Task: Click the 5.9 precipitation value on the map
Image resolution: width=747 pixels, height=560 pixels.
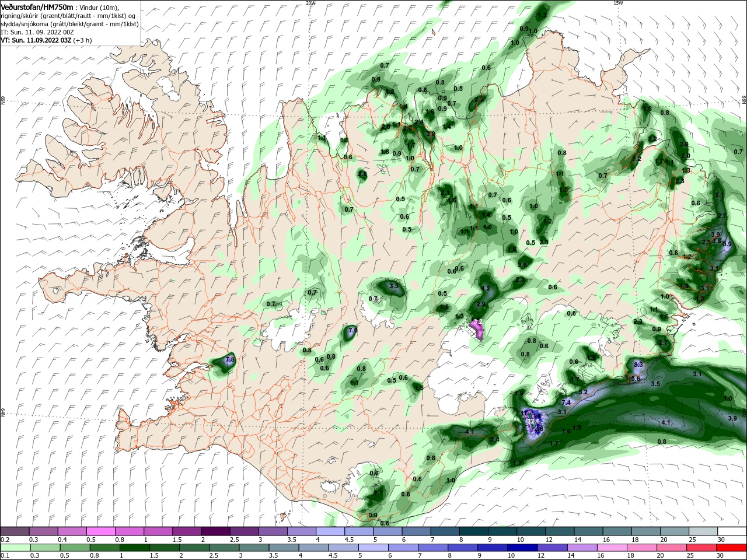Action: pos(727,244)
